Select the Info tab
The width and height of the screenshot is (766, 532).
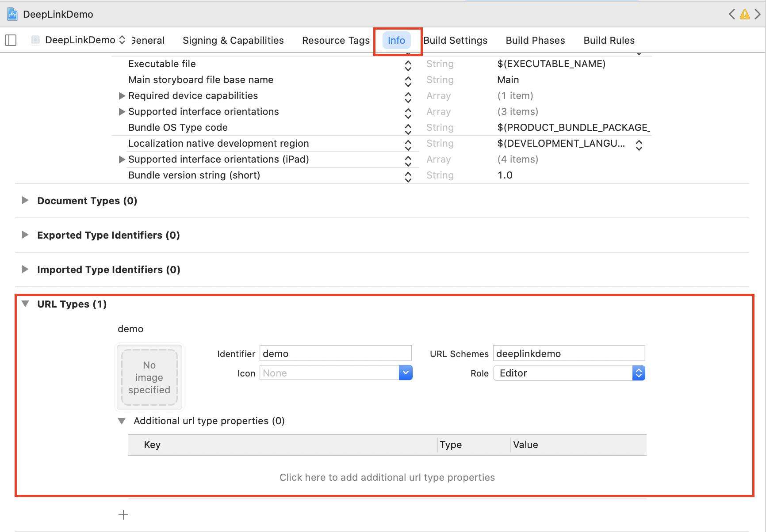click(396, 40)
